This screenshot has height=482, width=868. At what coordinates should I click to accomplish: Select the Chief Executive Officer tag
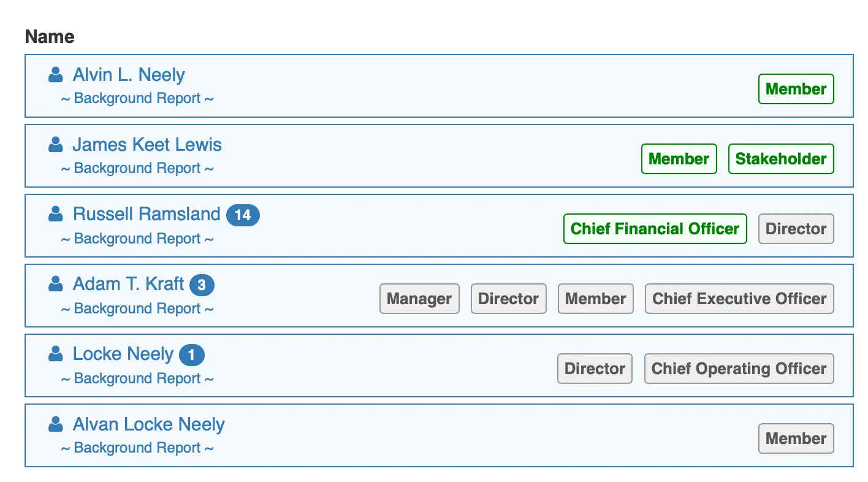point(739,299)
